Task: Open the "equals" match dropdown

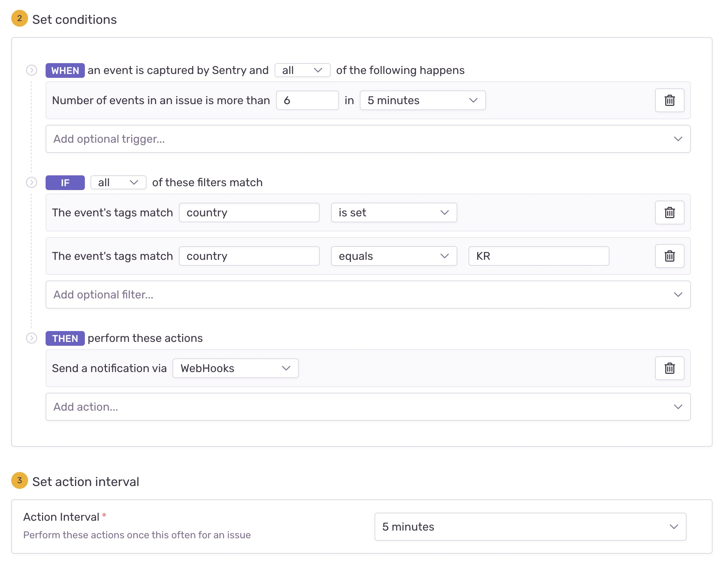Action: click(x=394, y=256)
